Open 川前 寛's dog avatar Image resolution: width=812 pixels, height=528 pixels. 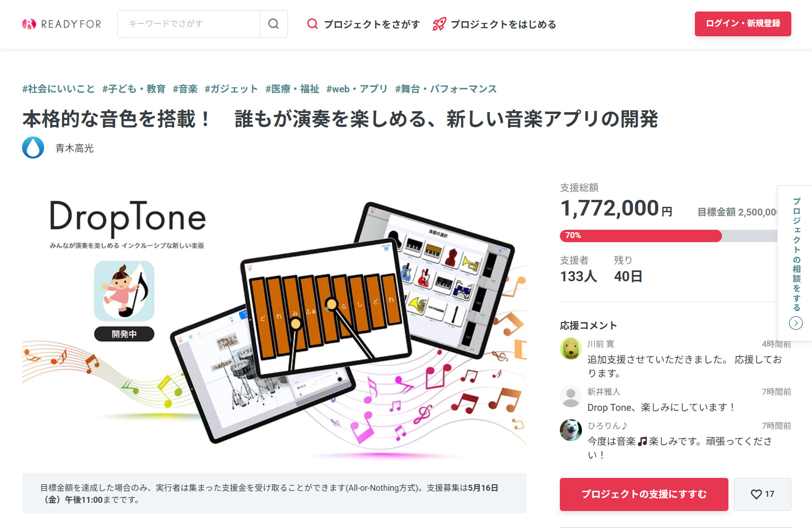[x=571, y=348]
